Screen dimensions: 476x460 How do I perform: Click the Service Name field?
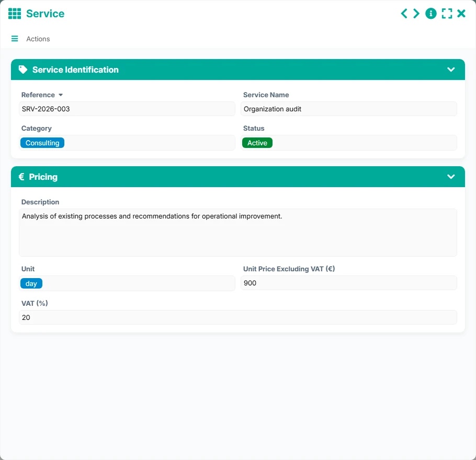click(348, 109)
